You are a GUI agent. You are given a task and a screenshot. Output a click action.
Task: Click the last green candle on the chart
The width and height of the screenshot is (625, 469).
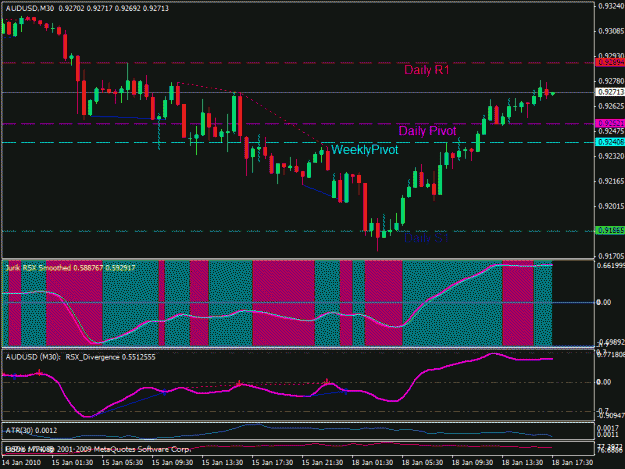point(552,94)
